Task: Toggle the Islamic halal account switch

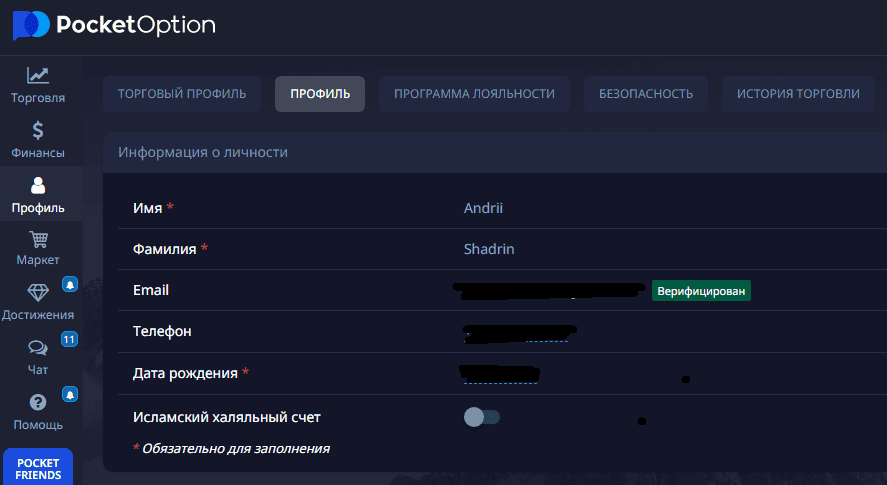Action: pyautogui.click(x=482, y=417)
